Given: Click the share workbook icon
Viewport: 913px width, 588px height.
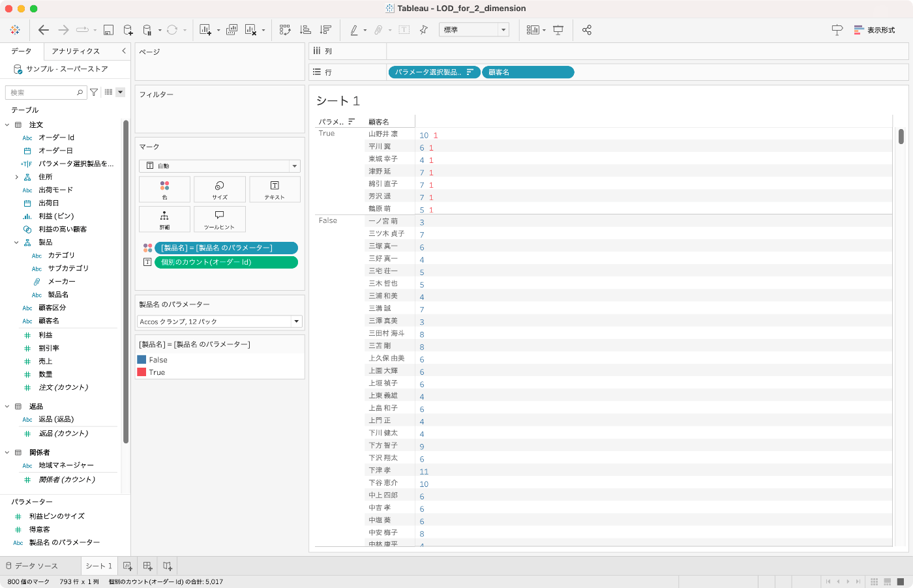Looking at the screenshot, I should pos(587,30).
